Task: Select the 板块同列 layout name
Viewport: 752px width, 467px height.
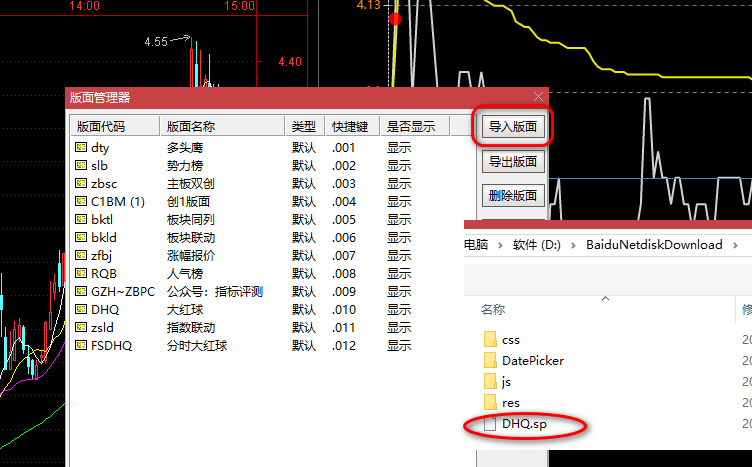Action: [x=191, y=219]
